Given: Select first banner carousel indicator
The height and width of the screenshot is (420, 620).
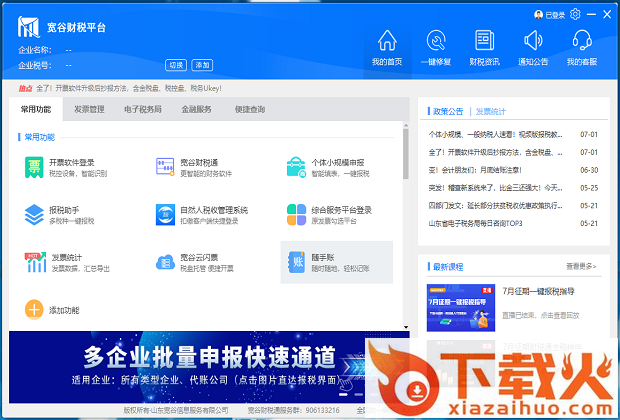Looking at the screenshot, I should tap(343, 394).
